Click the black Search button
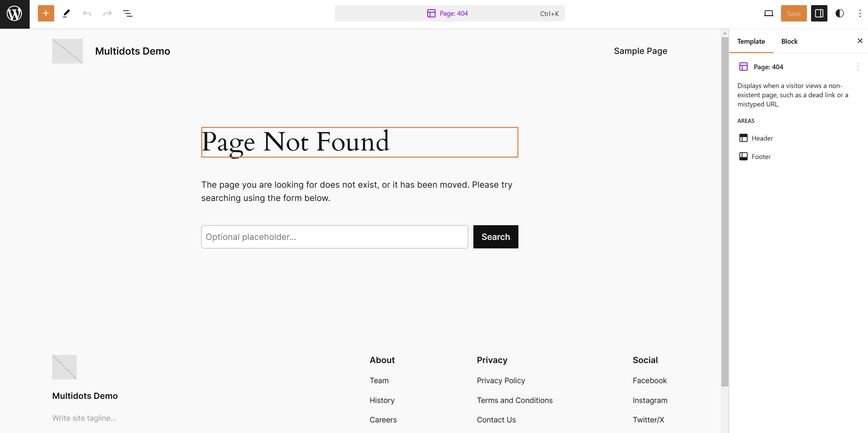868x433 pixels. [x=496, y=237]
